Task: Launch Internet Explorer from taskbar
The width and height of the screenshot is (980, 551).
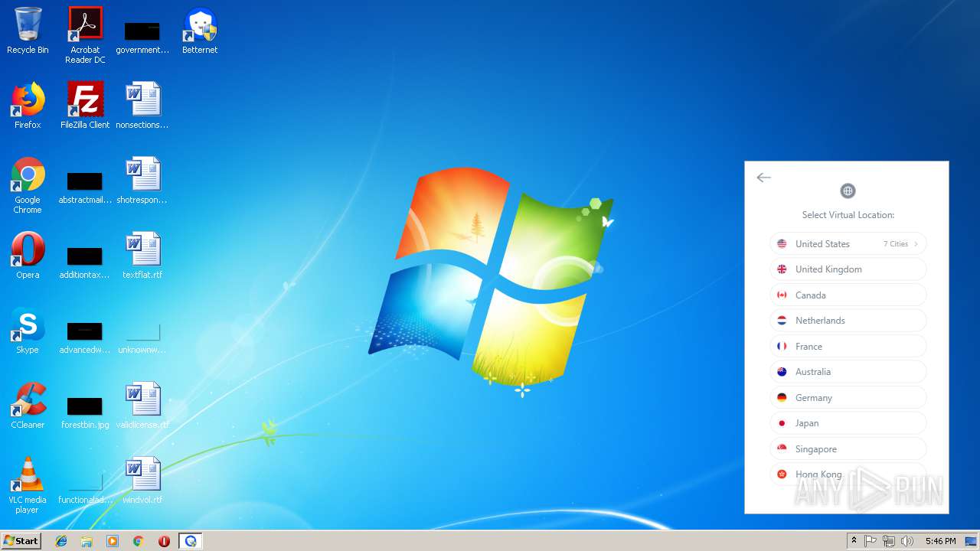Action: [x=61, y=541]
